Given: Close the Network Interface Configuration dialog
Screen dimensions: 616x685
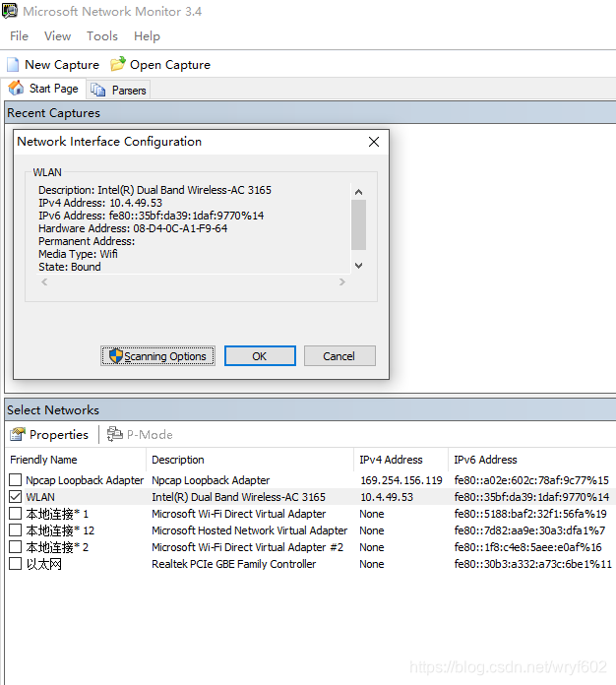Looking at the screenshot, I should 374,142.
